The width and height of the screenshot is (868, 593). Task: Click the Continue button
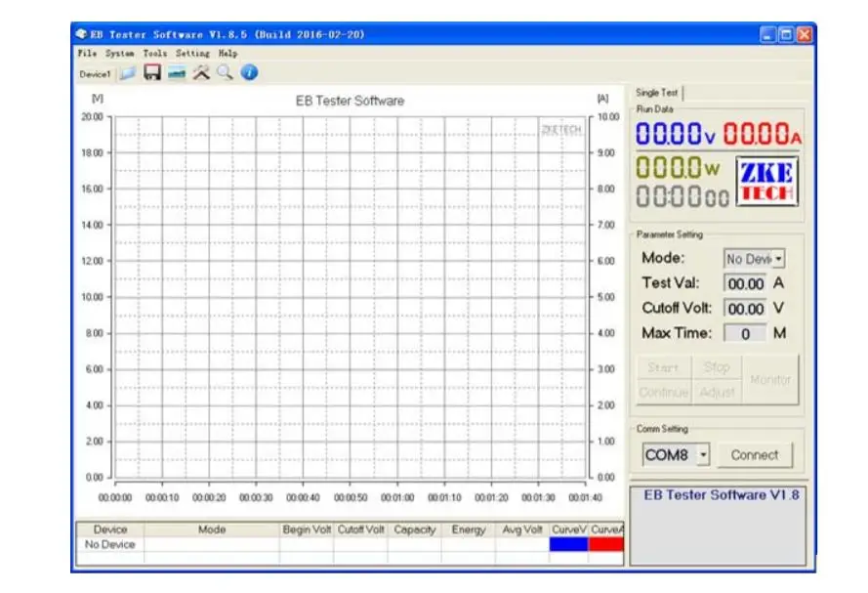(x=663, y=392)
